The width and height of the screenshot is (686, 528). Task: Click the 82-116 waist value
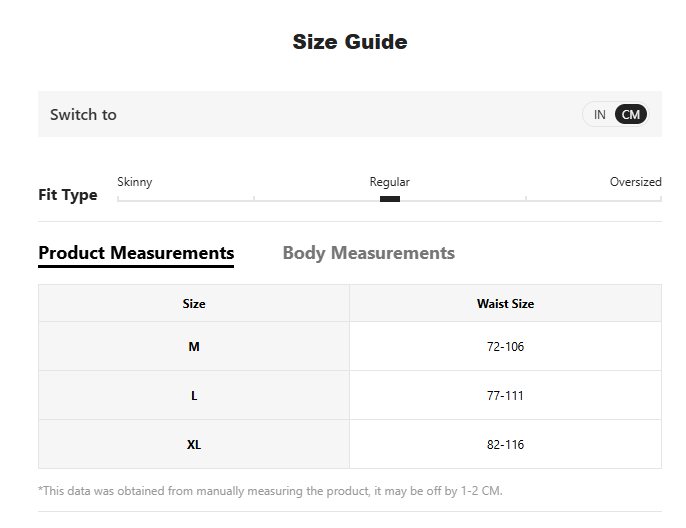coord(505,445)
